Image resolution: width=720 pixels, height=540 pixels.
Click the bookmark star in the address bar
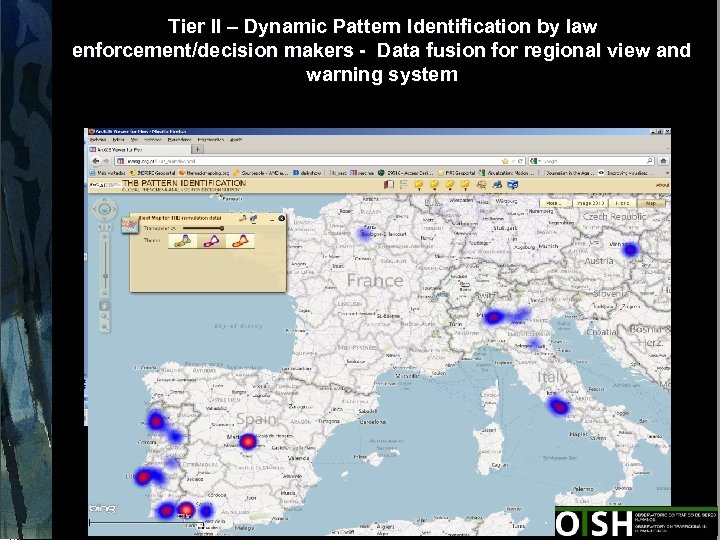point(505,161)
